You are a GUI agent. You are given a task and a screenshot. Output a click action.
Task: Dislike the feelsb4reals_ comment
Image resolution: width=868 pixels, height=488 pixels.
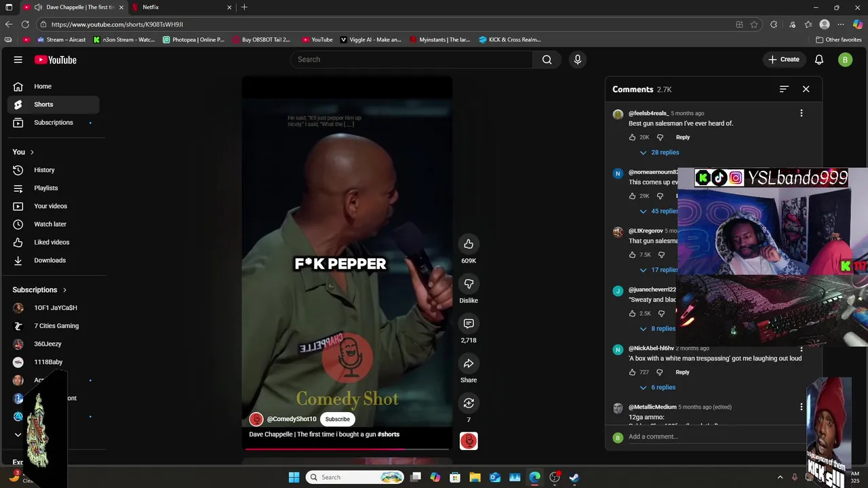tap(660, 138)
